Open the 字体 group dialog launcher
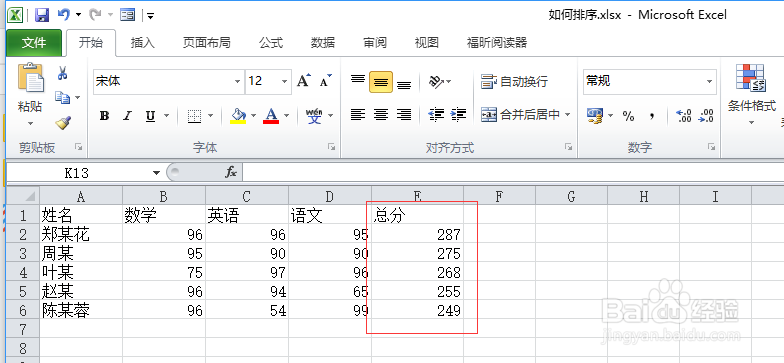 [332, 146]
